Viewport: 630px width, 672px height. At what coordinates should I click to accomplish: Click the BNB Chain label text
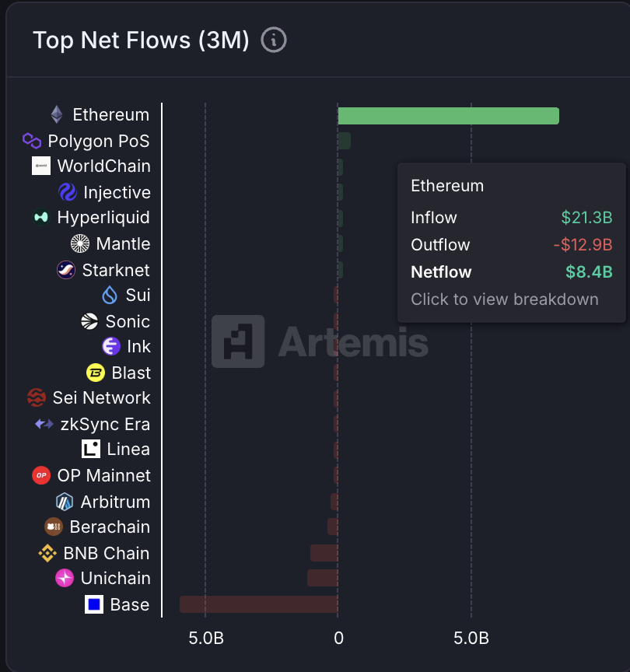107,553
